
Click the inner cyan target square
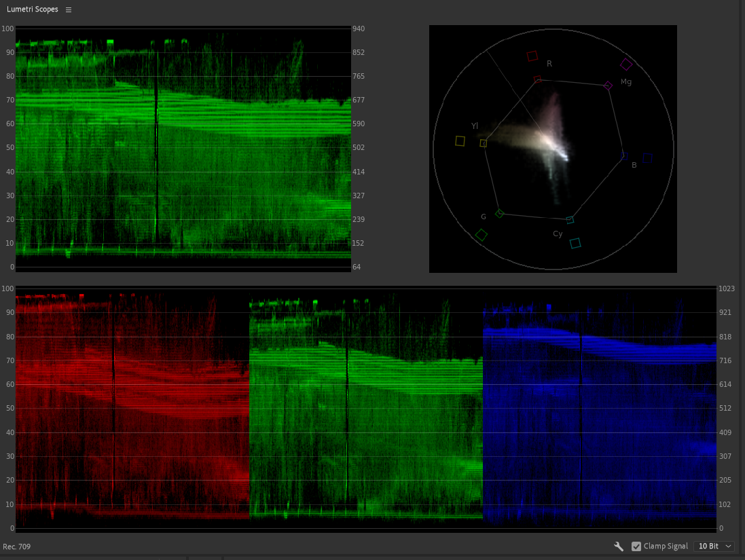[x=569, y=219]
